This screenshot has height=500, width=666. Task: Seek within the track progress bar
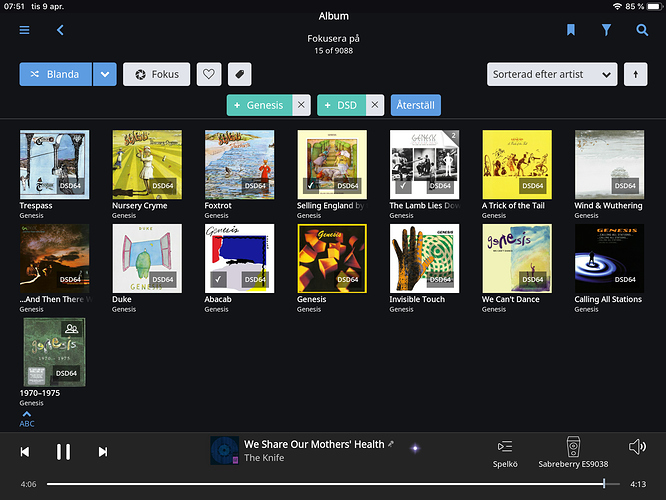[333, 484]
